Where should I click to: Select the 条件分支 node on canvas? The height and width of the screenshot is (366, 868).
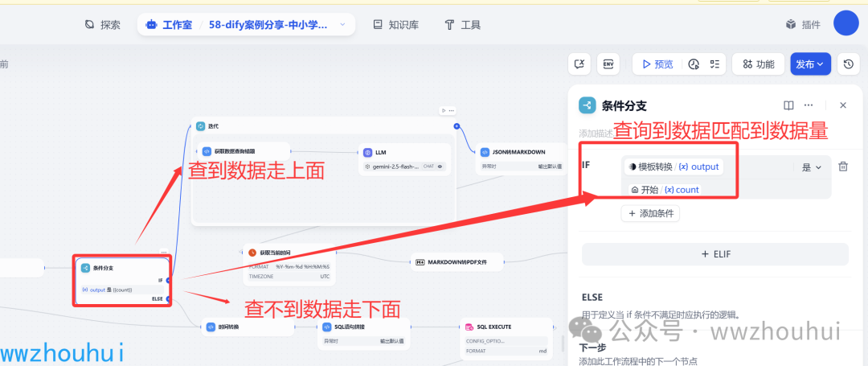tap(122, 281)
